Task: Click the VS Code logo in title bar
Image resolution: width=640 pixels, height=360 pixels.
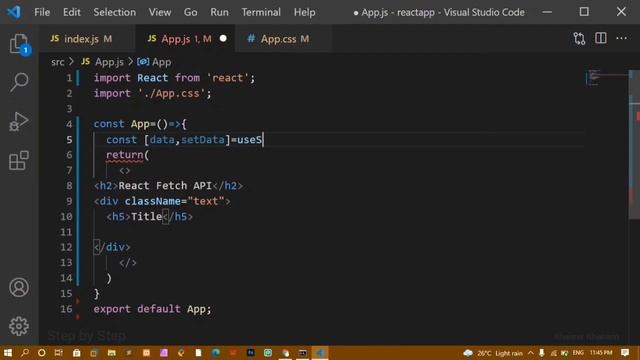Action: (14, 12)
